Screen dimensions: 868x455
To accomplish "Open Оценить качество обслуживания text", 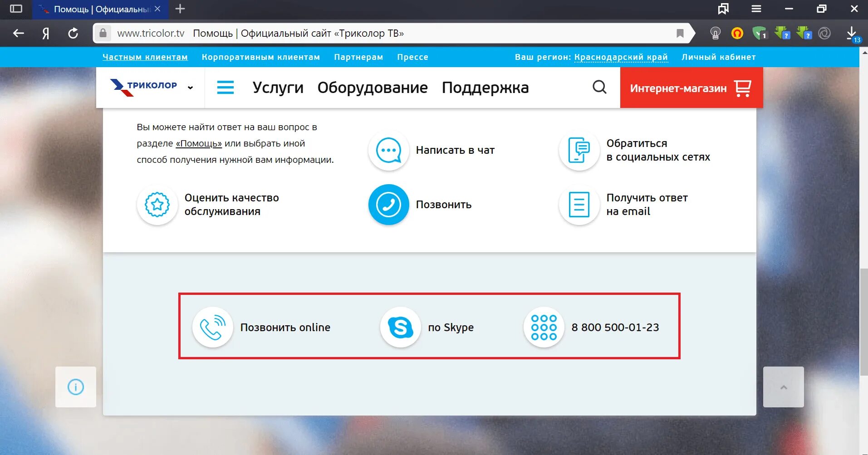I will (232, 205).
